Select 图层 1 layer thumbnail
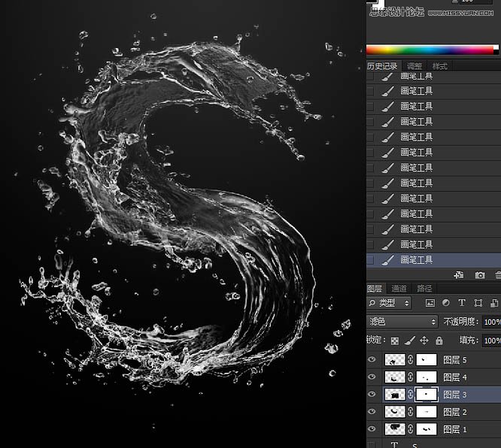Image resolution: width=501 pixels, height=448 pixels. (395, 429)
